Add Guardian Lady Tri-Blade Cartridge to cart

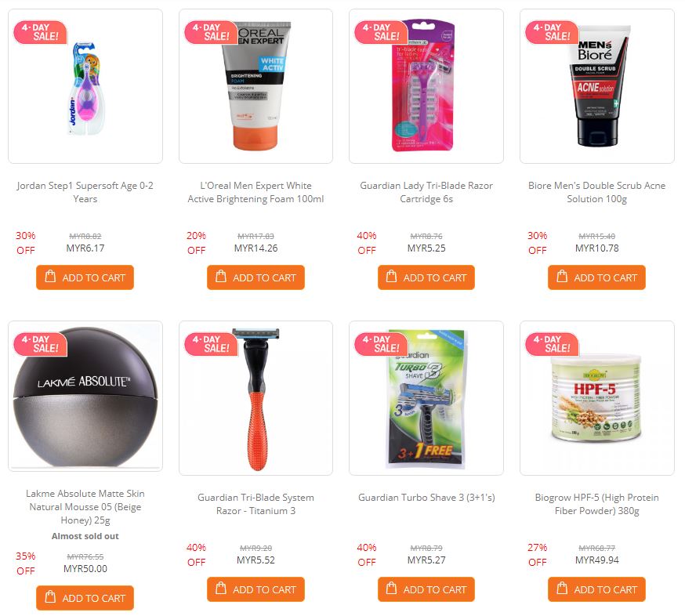pyautogui.click(x=426, y=277)
